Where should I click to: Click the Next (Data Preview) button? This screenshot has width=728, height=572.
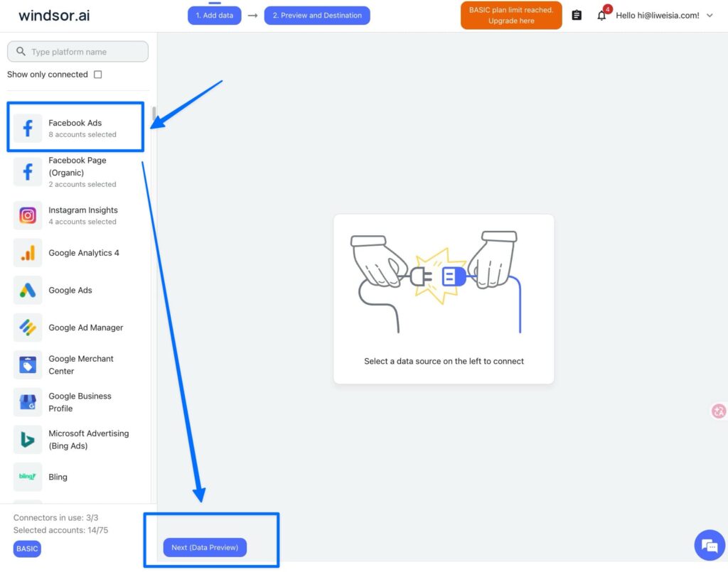click(x=205, y=547)
